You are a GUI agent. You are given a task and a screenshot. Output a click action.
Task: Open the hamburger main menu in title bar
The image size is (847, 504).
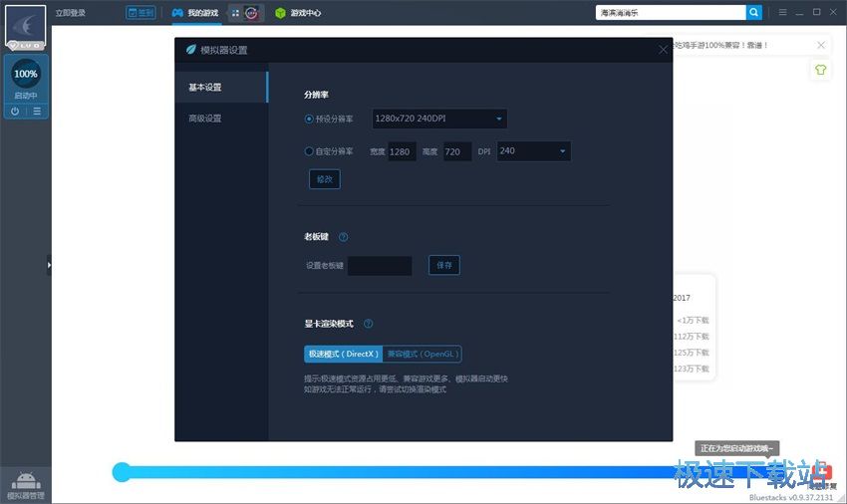pyautogui.click(x=782, y=12)
